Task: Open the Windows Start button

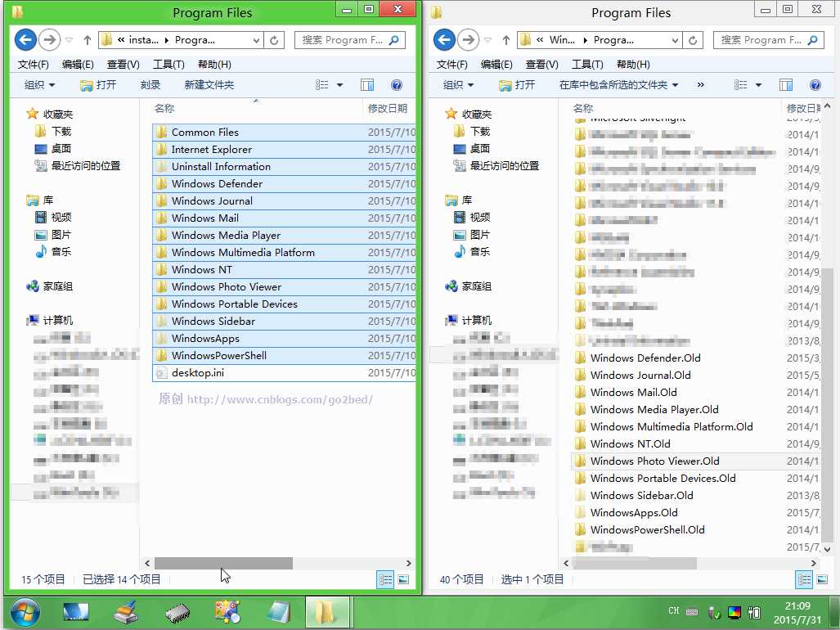Action: 25,613
